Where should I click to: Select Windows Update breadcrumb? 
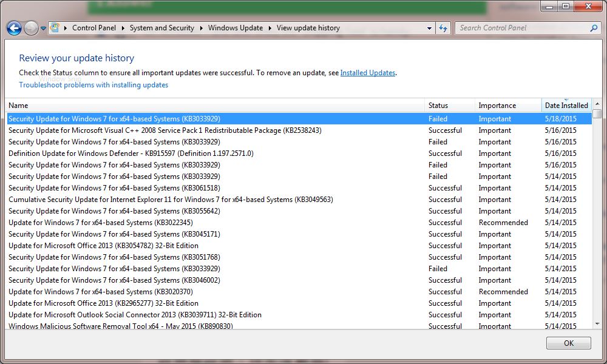point(236,28)
